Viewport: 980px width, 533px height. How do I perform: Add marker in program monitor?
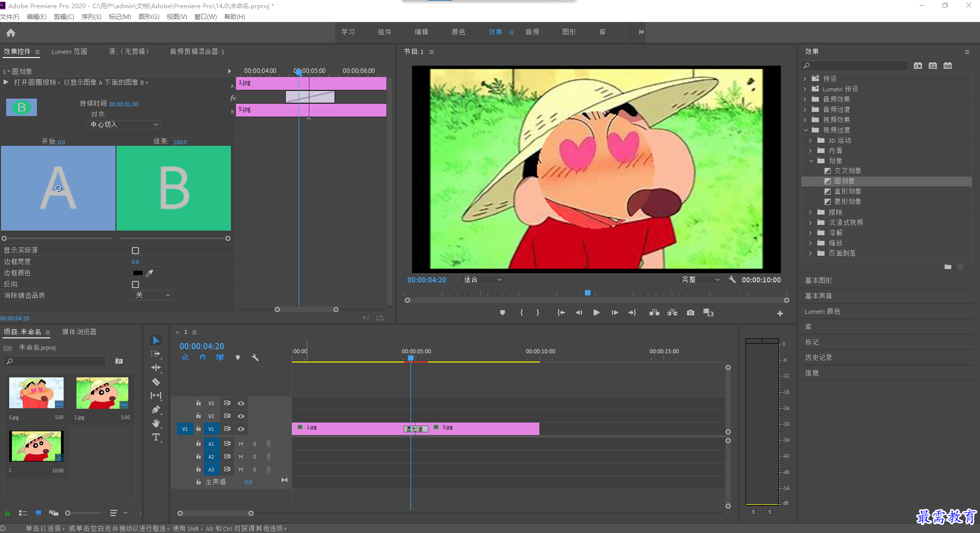click(x=502, y=312)
